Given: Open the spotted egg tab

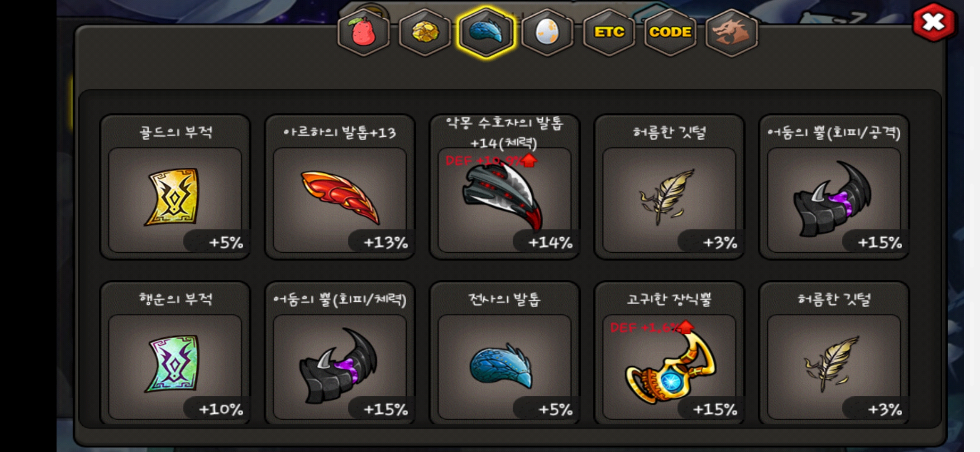Looking at the screenshot, I should (x=547, y=32).
